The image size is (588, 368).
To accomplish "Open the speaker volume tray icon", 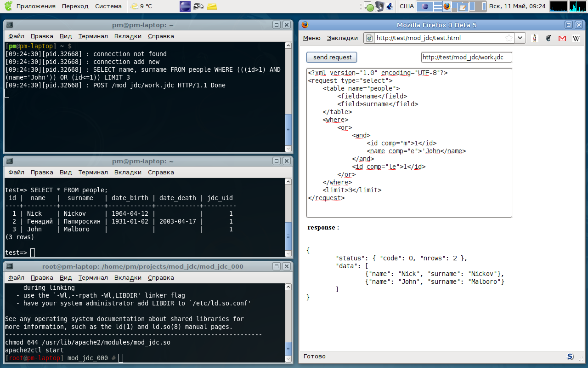I will click(x=379, y=6).
